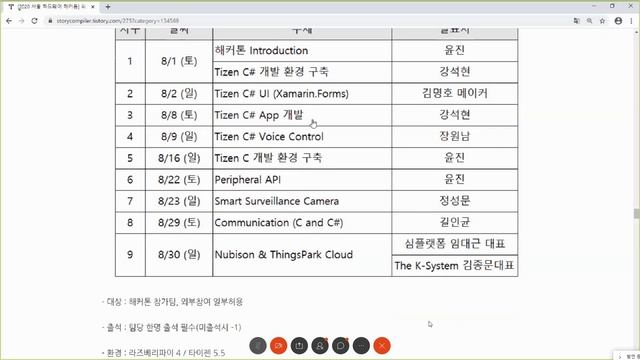
Task: Click presenter cell '정성문'
Action: click(x=455, y=201)
